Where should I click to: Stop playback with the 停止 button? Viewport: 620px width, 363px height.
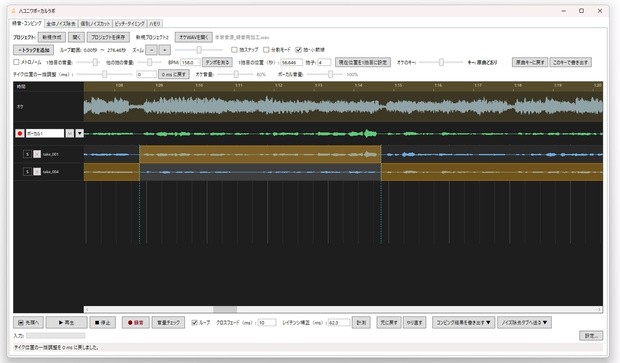coord(102,323)
